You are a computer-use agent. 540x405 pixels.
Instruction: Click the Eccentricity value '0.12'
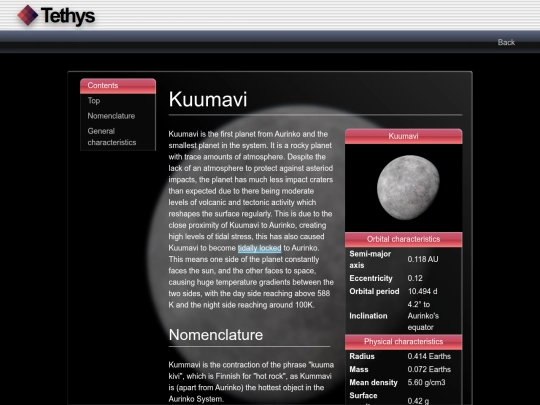415,278
